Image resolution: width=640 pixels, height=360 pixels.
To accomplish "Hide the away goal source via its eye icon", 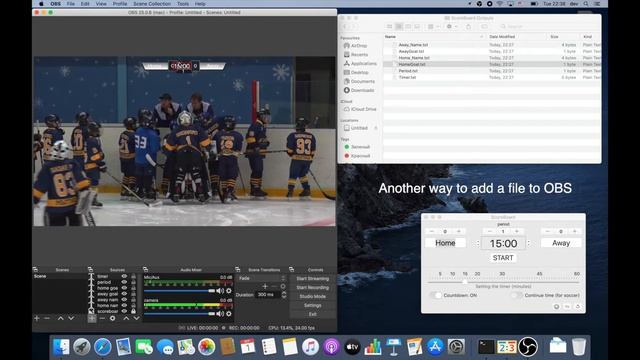I will [x=124, y=293].
